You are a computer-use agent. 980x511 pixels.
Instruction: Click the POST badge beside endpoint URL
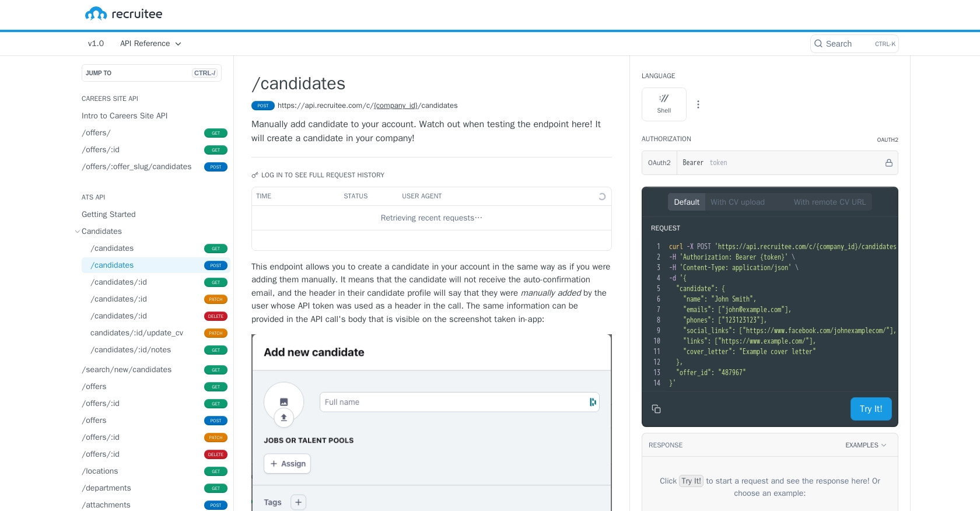coord(263,106)
